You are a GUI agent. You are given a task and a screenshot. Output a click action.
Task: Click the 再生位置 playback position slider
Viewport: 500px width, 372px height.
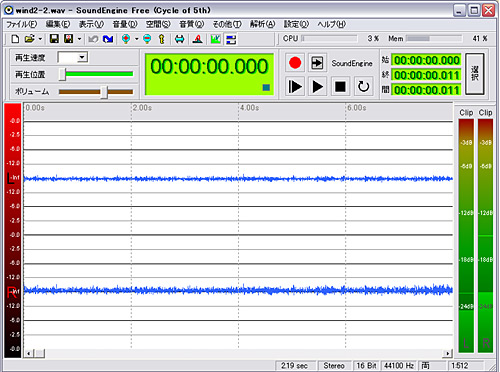96,74
